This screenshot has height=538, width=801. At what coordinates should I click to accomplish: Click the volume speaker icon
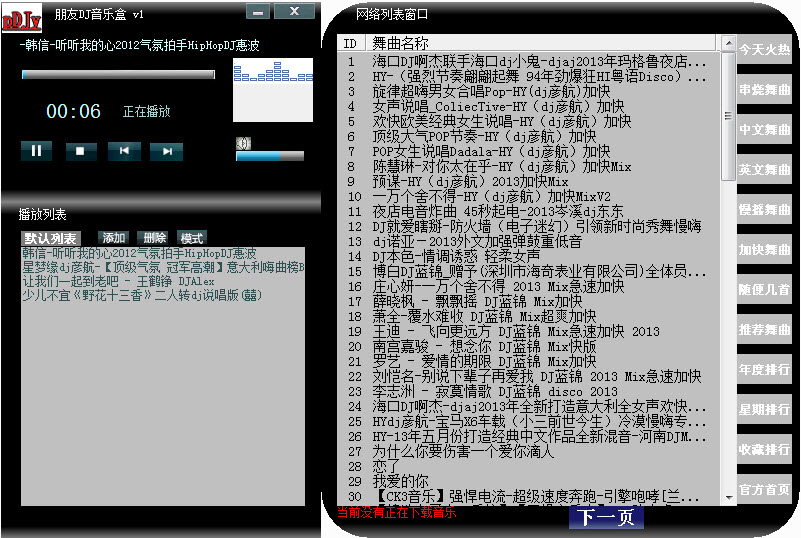point(244,143)
